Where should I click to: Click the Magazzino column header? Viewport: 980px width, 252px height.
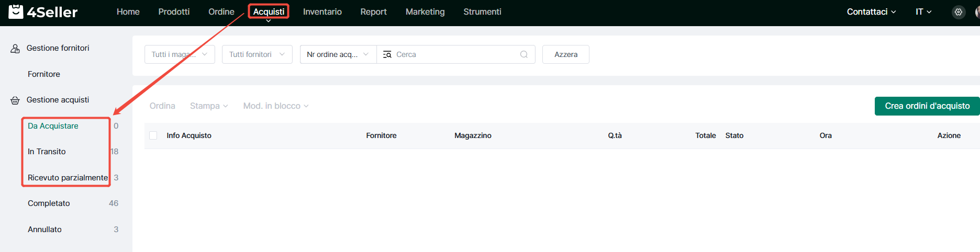click(473, 135)
